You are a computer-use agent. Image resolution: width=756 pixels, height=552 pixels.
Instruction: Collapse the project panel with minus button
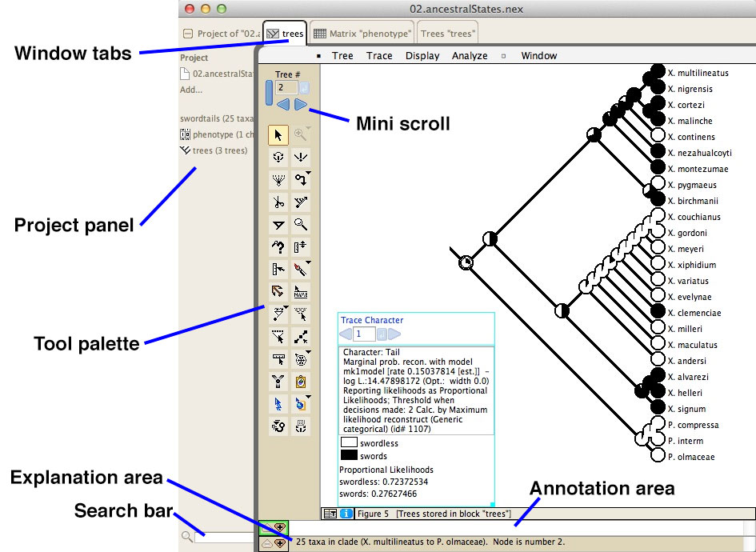pyautogui.click(x=187, y=34)
